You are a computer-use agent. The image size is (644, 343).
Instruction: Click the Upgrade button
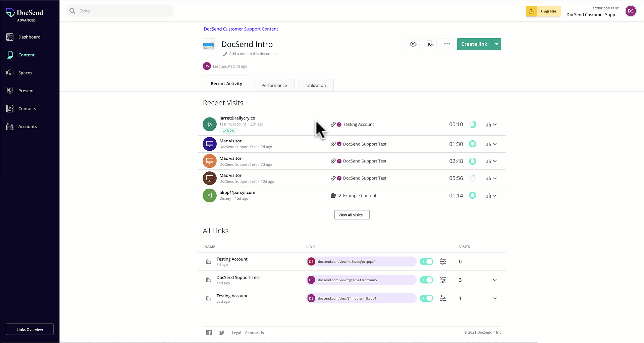pos(548,11)
